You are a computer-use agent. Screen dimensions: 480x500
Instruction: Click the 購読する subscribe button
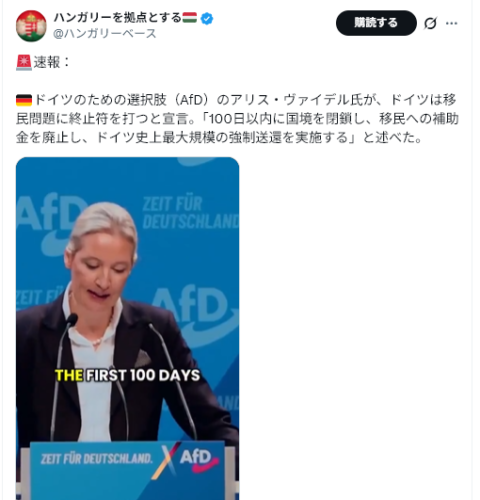[x=376, y=23]
